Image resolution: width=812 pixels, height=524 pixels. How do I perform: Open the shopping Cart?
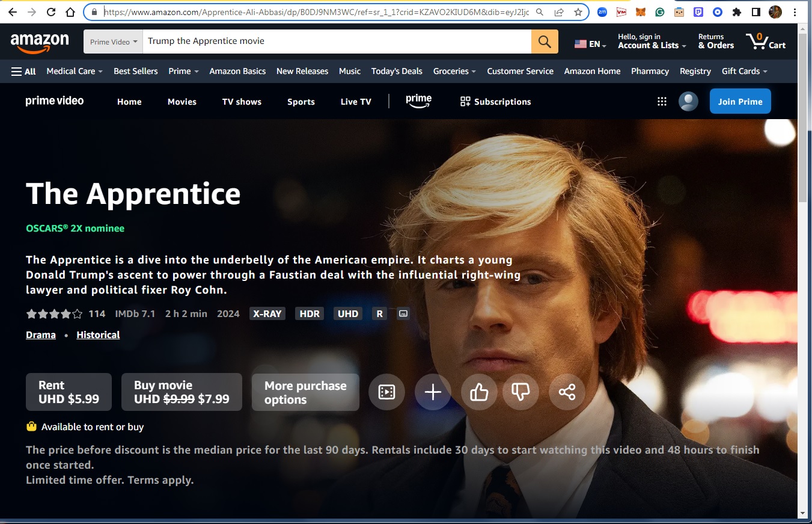(766, 42)
